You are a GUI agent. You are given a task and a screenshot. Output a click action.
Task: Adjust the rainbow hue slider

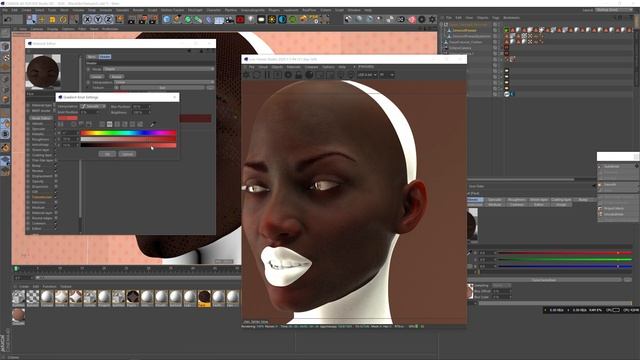[129, 133]
